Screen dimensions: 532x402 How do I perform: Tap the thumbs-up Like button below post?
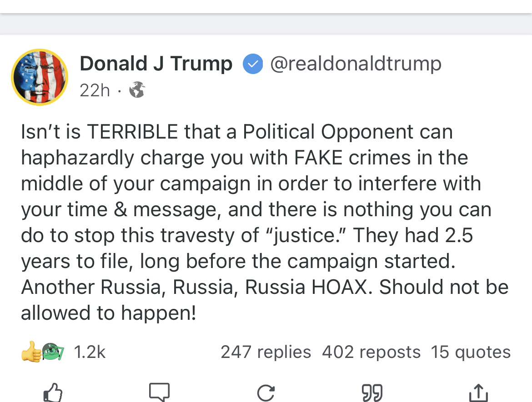(52, 392)
